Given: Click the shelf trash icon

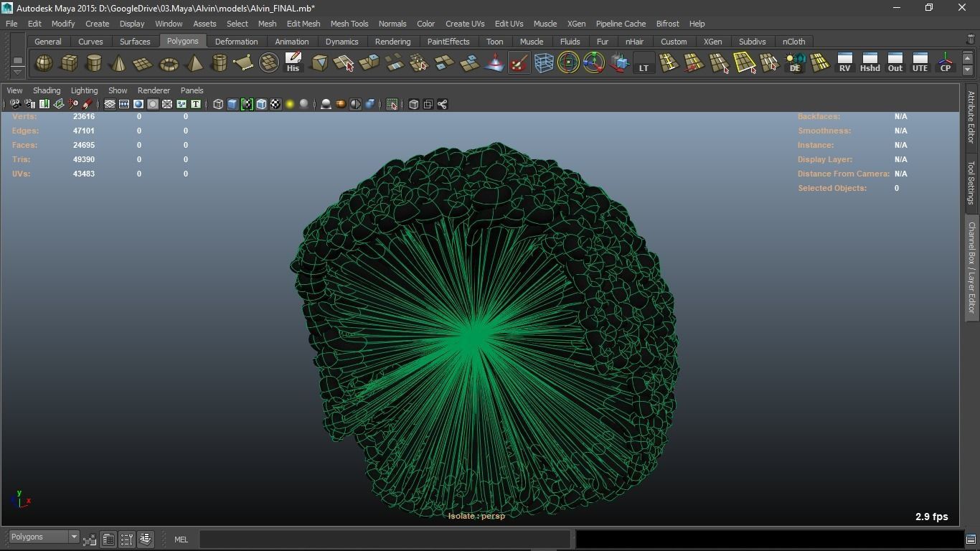Looking at the screenshot, I should pos(971,39).
